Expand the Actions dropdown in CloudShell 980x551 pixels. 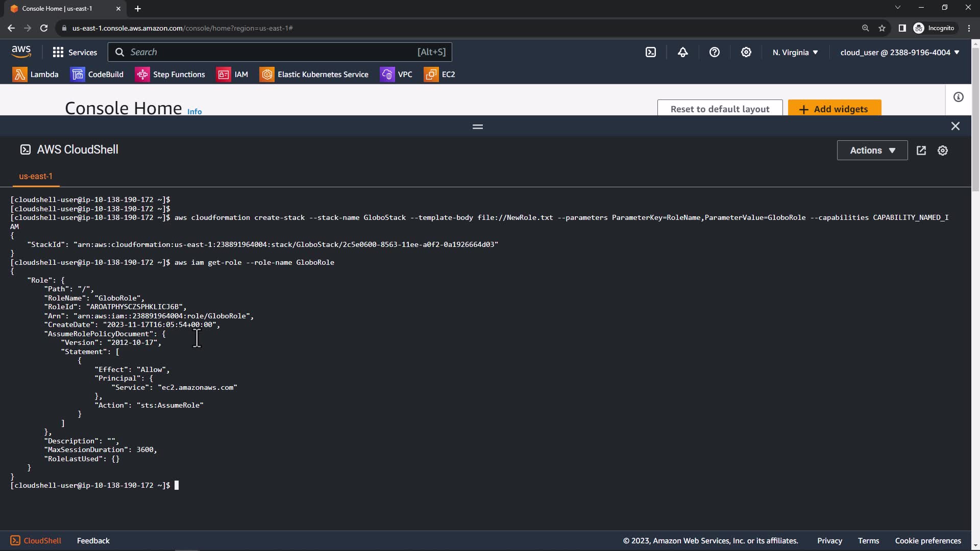click(x=872, y=151)
